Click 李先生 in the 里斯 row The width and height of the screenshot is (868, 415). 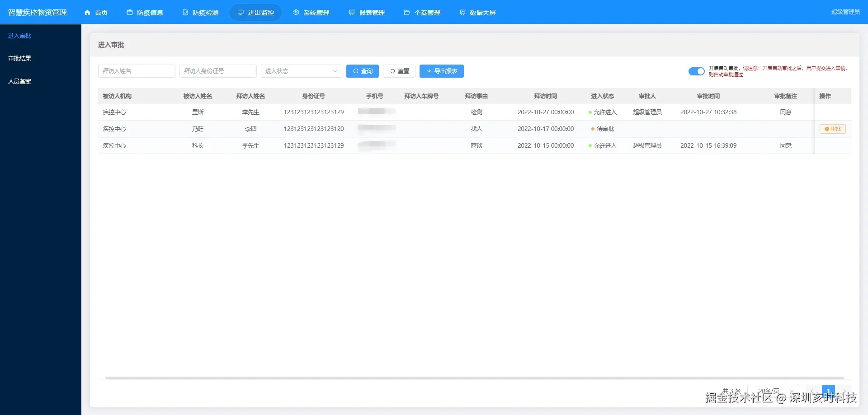250,112
